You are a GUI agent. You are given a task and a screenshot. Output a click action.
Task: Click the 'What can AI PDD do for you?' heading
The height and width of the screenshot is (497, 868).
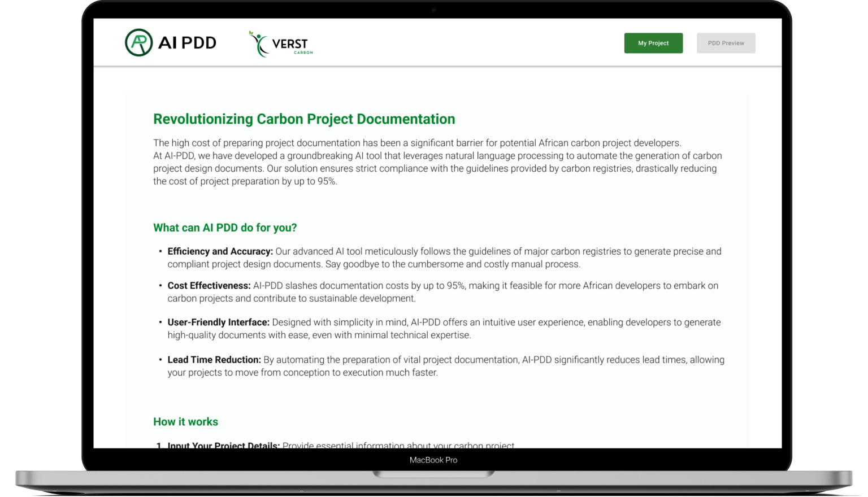(224, 228)
